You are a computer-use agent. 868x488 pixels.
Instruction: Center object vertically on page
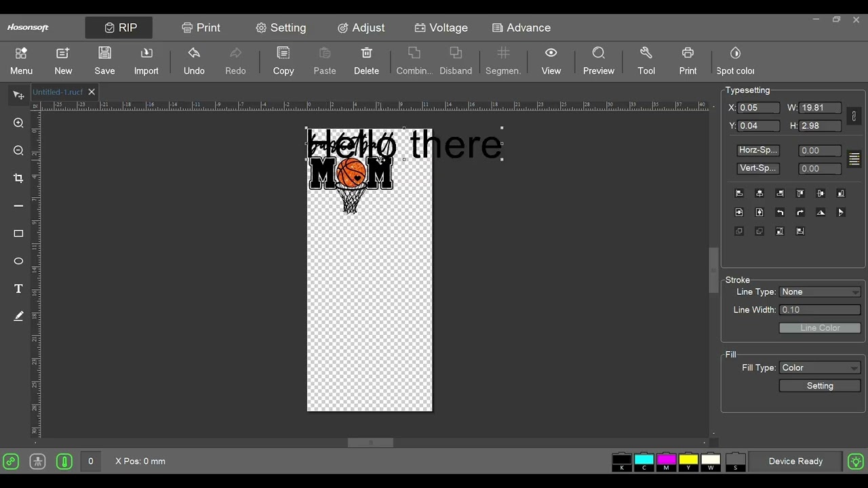coord(759,212)
